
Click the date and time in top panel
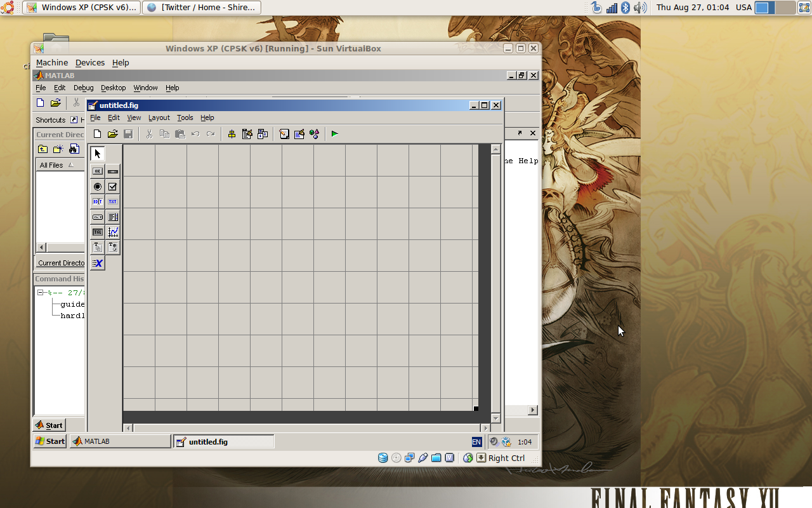coord(693,8)
